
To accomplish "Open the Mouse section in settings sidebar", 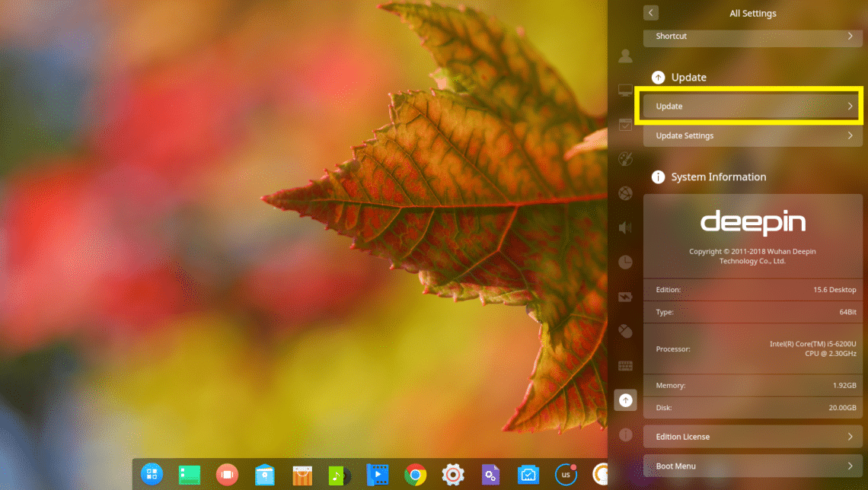I will [626, 331].
